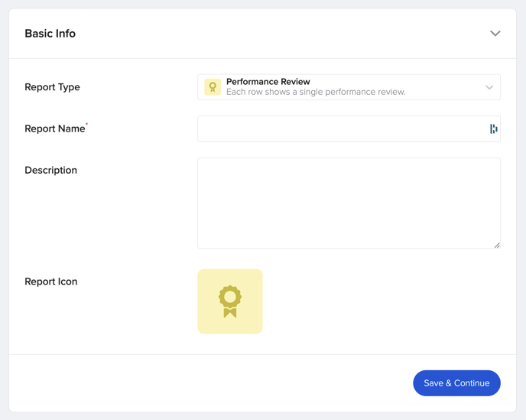Viewport: 526px width, 420px height.
Task: Click the Description label
Action: click(x=50, y=170)
